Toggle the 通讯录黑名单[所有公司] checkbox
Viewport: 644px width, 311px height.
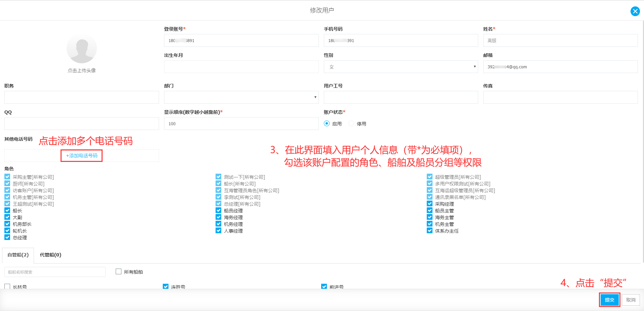coord(430,197)
